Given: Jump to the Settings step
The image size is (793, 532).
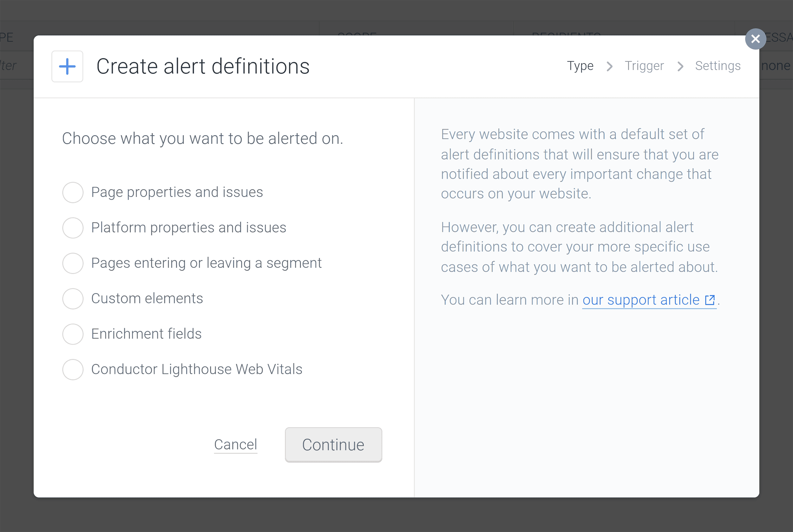Looking at the screenshot, I should pyautogui.click(x=718, y=65).
